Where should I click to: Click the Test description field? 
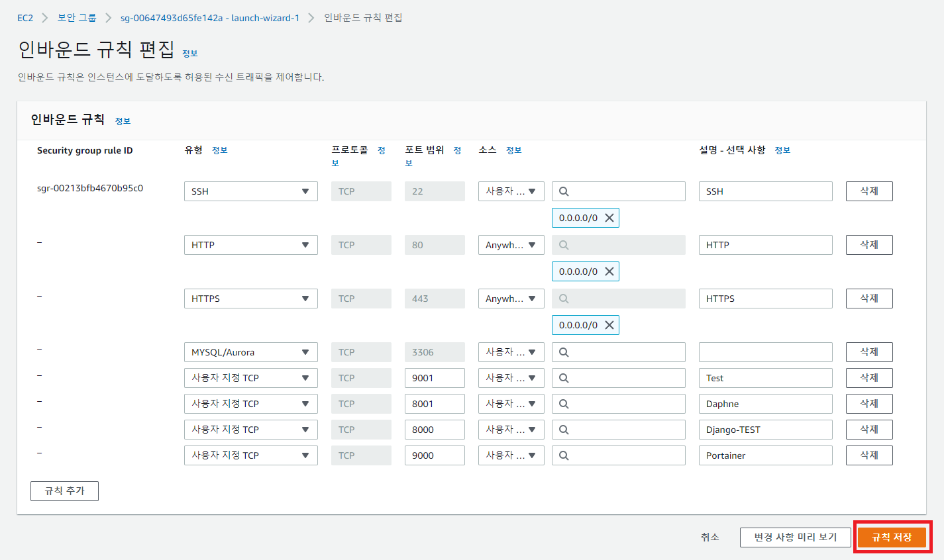pos(766,378)
